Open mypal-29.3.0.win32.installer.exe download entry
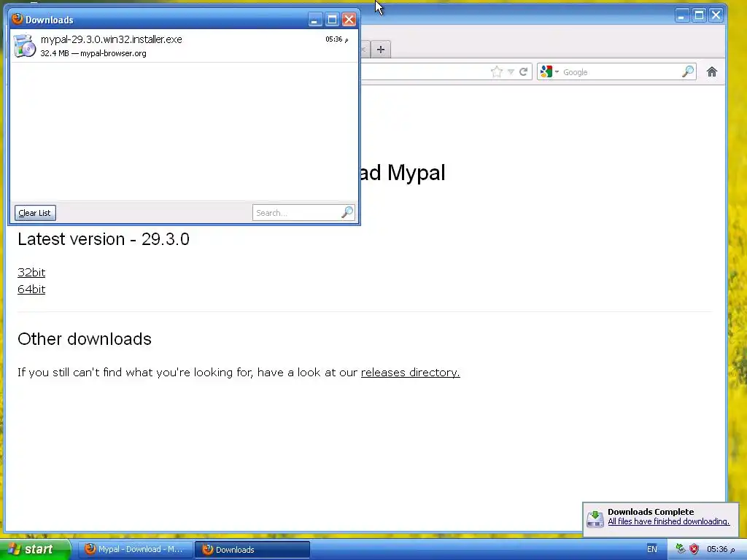 coord(184,46)
